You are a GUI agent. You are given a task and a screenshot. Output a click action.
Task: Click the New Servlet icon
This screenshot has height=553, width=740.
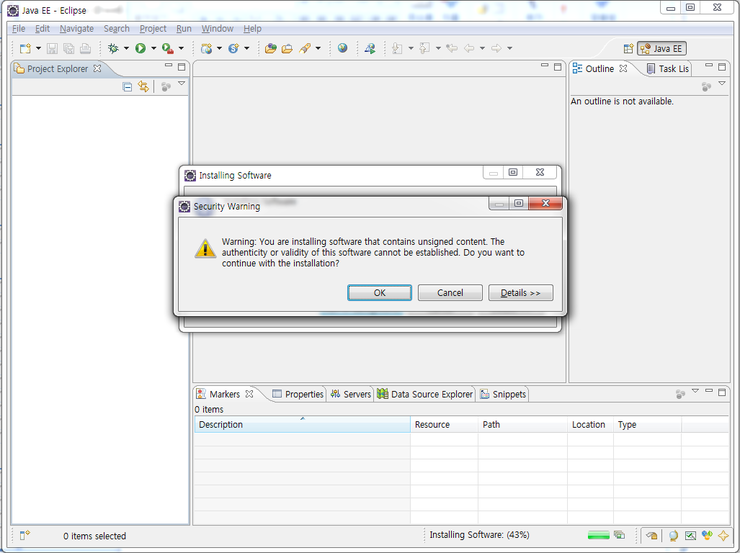point(234,48)
